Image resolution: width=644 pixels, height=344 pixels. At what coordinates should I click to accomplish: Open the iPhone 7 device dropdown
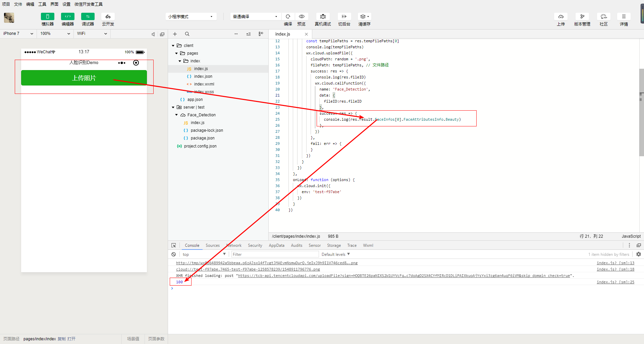click(x=18, y=34)
